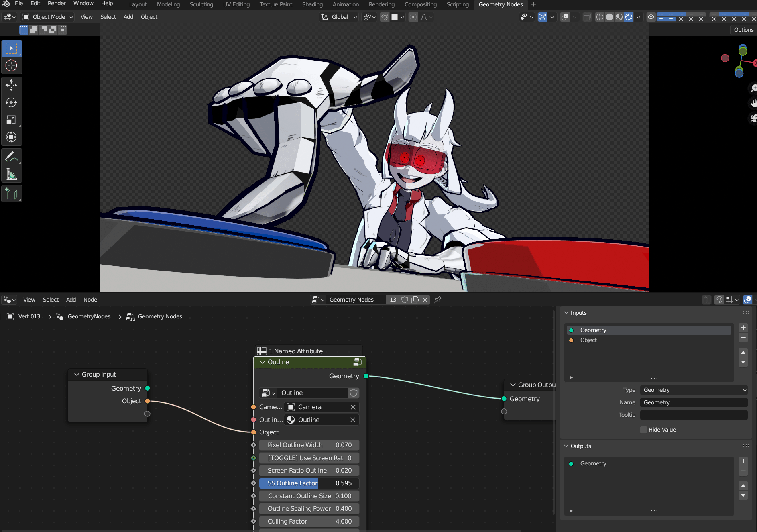This screenshot has height=532, width=757.
Task: Activate the Rotate tool
Action: pos(11,102)
